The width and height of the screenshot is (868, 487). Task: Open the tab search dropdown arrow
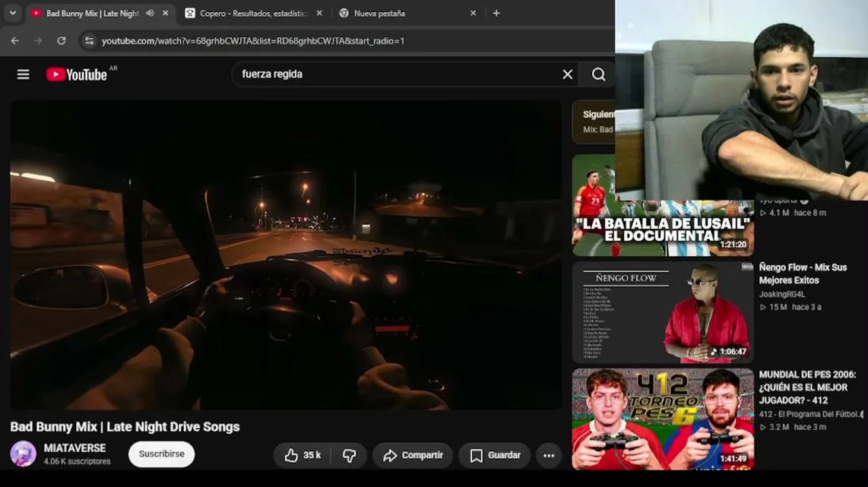(12, 13)
